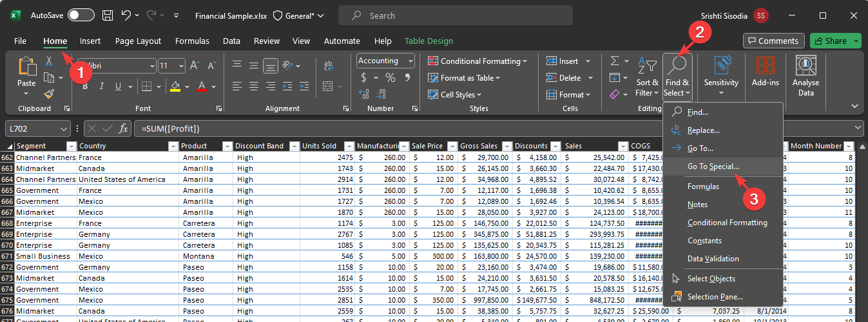Switch to the Insert tab
The height and width of the screenshot is (322, 868).
[90, 41]
